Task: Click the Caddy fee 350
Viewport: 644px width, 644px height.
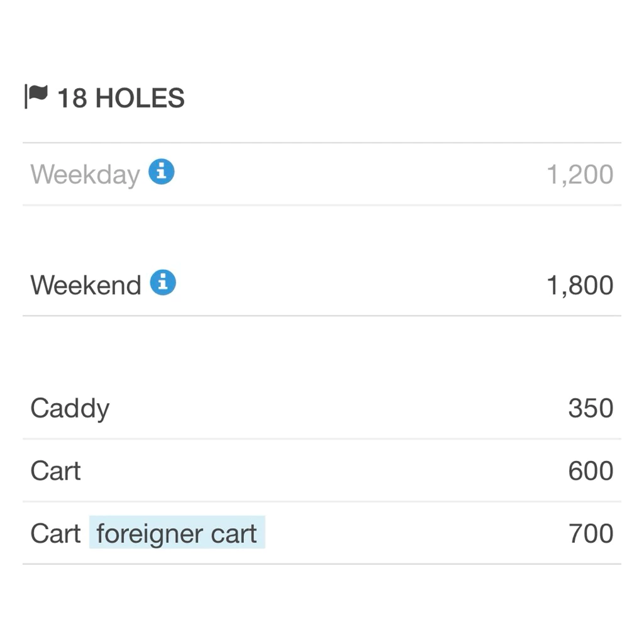Action: pos(591,408)
